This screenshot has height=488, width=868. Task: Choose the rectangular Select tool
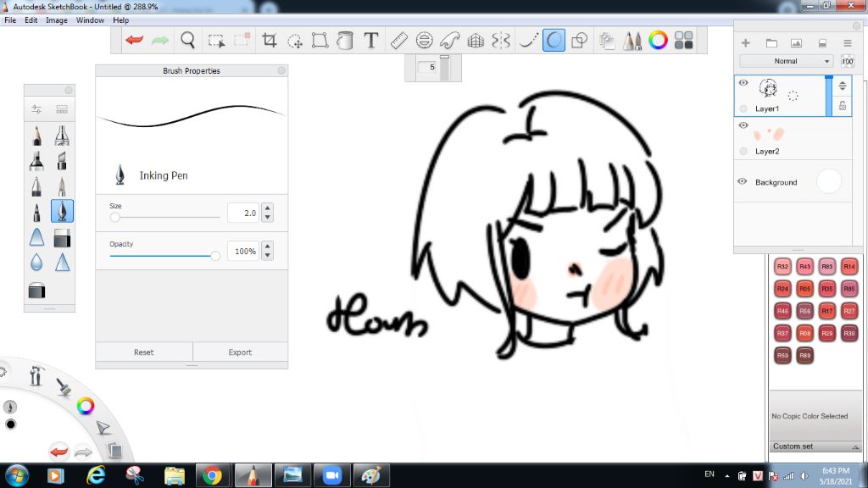216,41
